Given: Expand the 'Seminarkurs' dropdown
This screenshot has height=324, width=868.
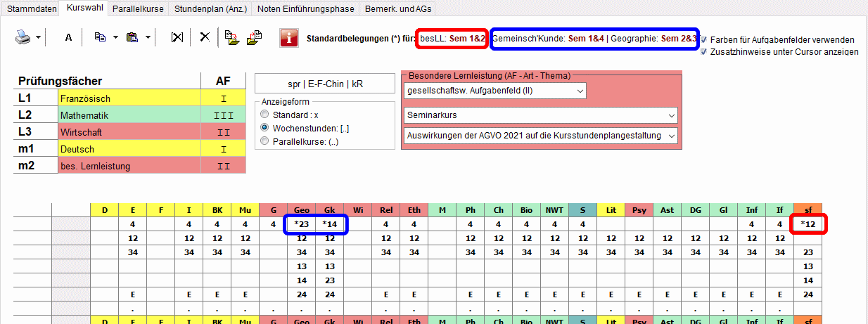Looking at the screenshot, I should point(671,115).
